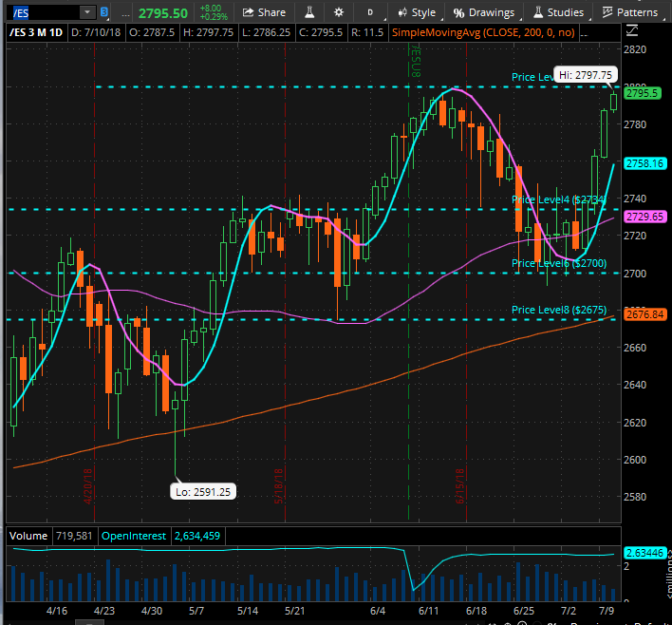Click the 2,634,459 open interest value
Viewport: 672px width, 625px height.
197,536
